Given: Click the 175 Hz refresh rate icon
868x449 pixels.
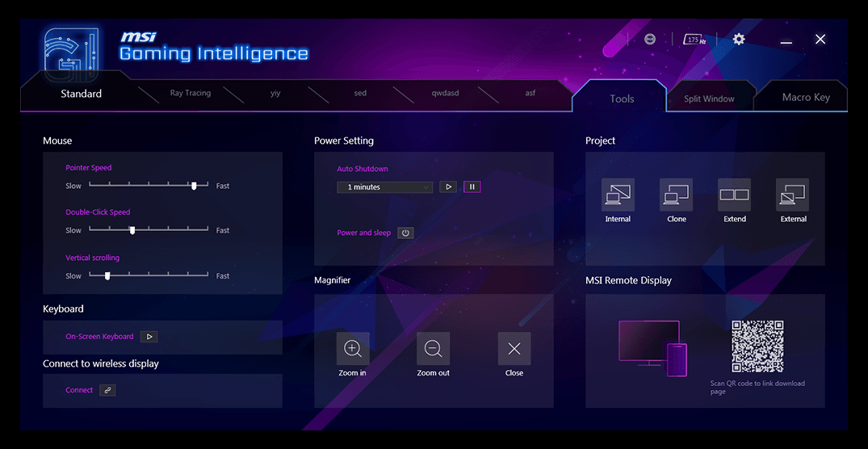Looking at the screenshot, I should point(694,40).
